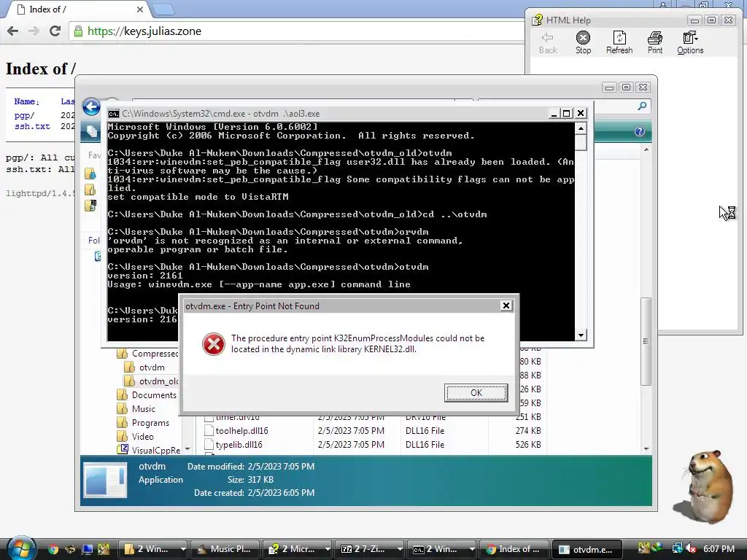The width and height of the screenshot is (747, 560).
Task: Click the file list scroll-up arrow
Action: (646, 149)
